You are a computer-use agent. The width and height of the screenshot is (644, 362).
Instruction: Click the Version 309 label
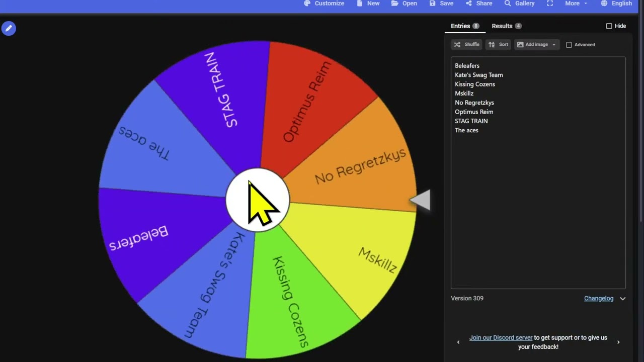tap(467, 299)
